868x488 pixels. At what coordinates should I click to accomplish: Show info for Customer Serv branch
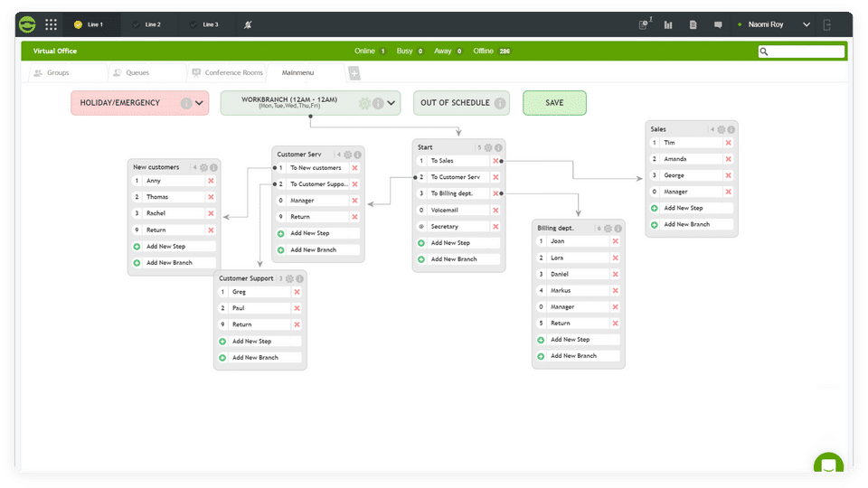point(358,155)
